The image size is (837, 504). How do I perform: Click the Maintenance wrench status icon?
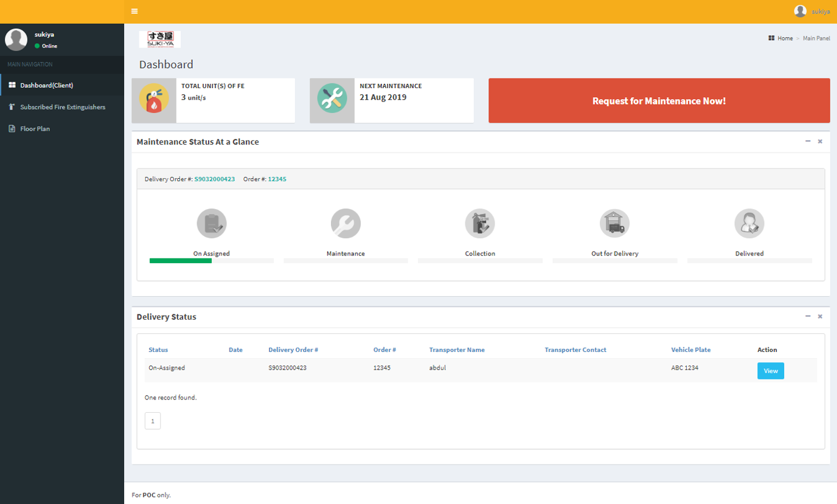tap(346, 224)
